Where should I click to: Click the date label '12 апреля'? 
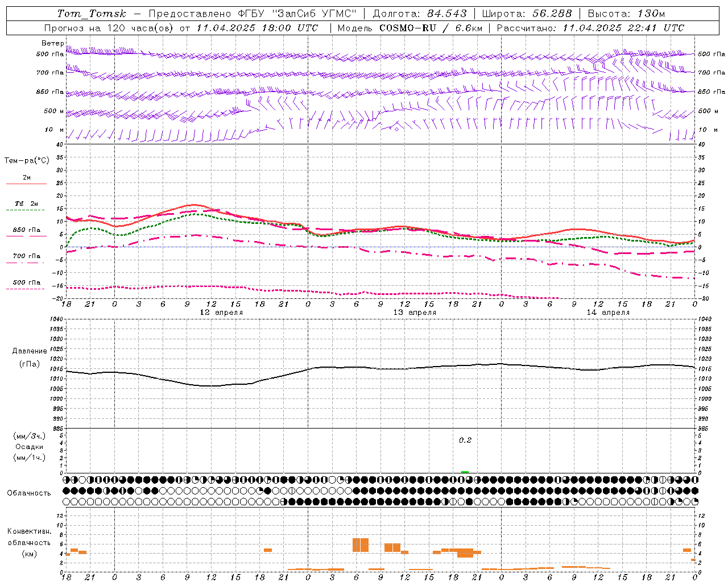tap(221, 313)
